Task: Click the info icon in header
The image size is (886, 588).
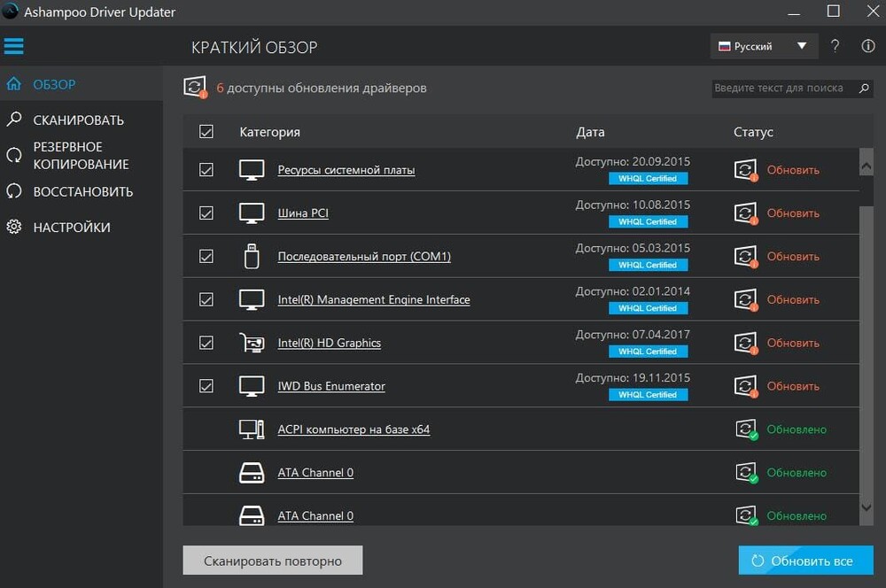Action: 867,47
